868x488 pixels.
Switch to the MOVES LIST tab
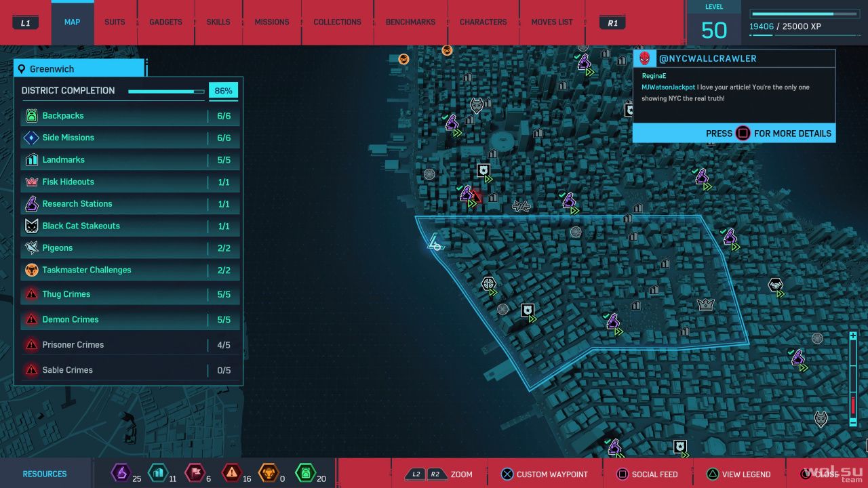[x=552, y=22]
